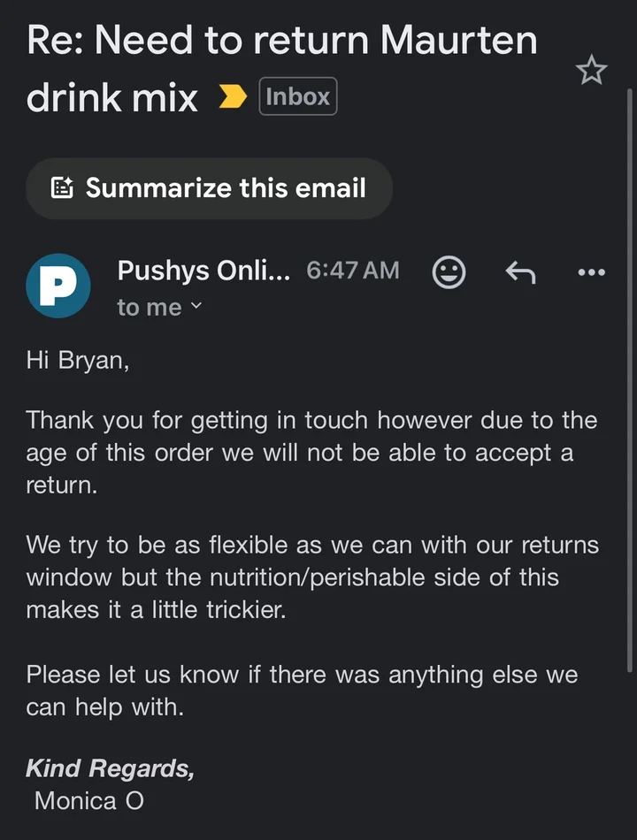The image size is (637, 840).
Task: Click the 6:47 AM timestamp
Action: click(352, 271)
